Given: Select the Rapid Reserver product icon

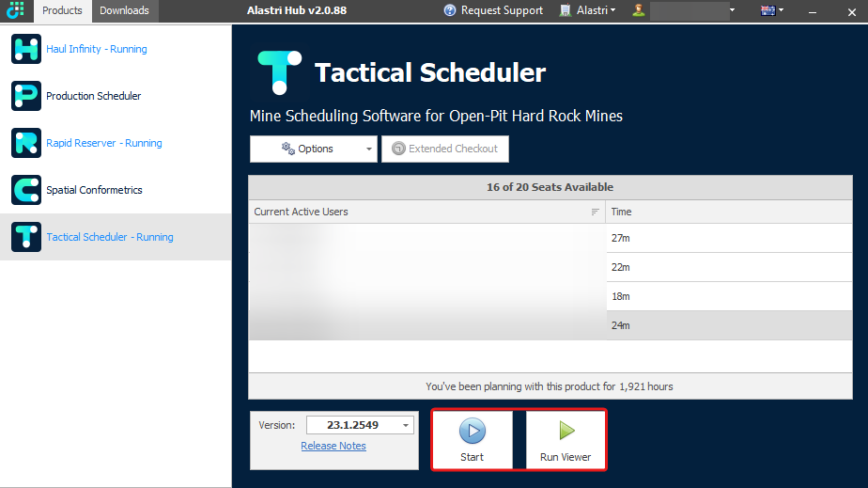Looking at the screenshot, I should click(26, 143).
